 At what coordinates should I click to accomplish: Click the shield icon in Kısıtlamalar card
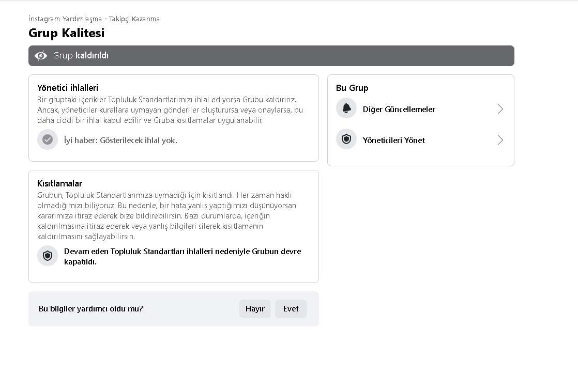(x=48, y=256)
